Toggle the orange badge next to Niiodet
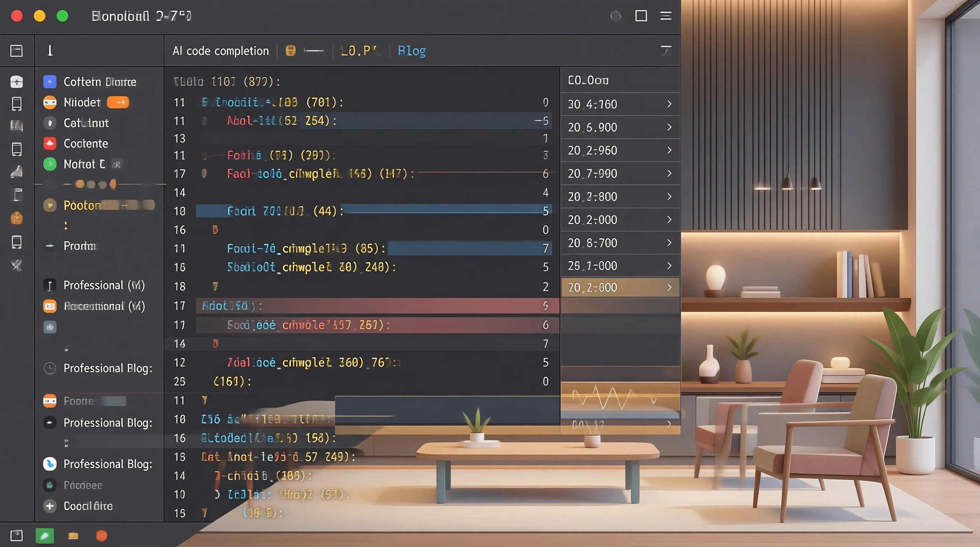Image resolution: width=980 pixels, height=547 pixels. (x=118, y=102)
